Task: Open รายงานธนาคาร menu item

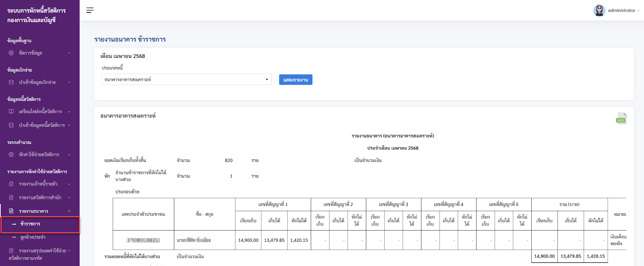Action: [40, 211]
